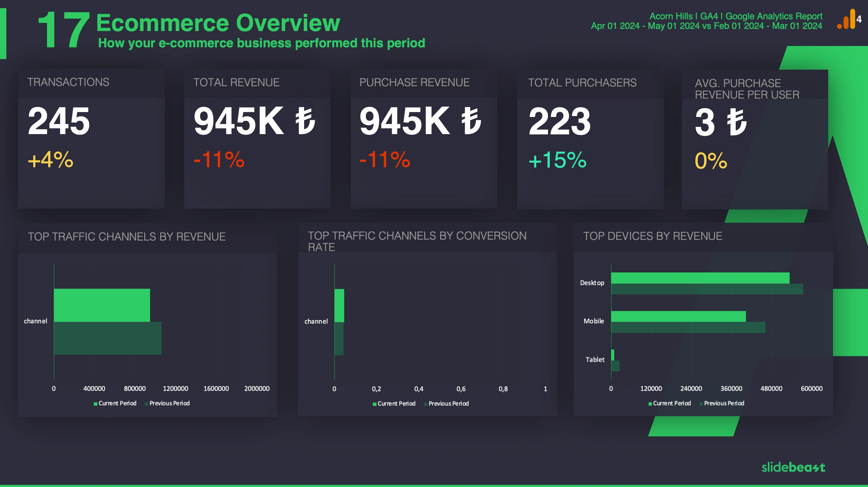Click Previous Period legend in revenue channels chart
Screen dimensions: 868x487
167,404
